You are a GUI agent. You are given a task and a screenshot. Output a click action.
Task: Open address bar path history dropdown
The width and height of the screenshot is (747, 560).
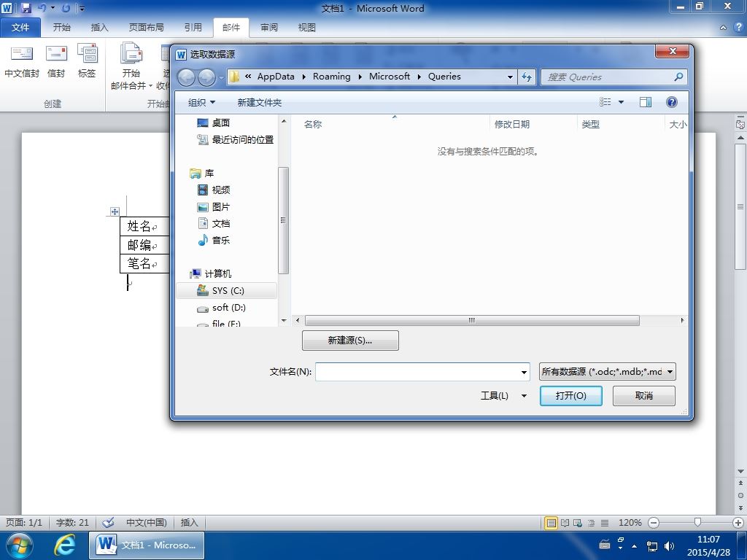tap(510, 77)
